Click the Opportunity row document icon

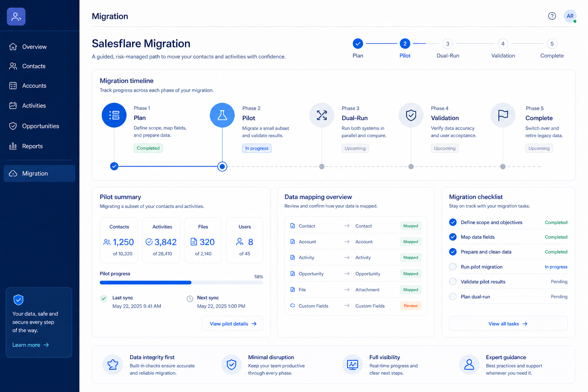292,274
